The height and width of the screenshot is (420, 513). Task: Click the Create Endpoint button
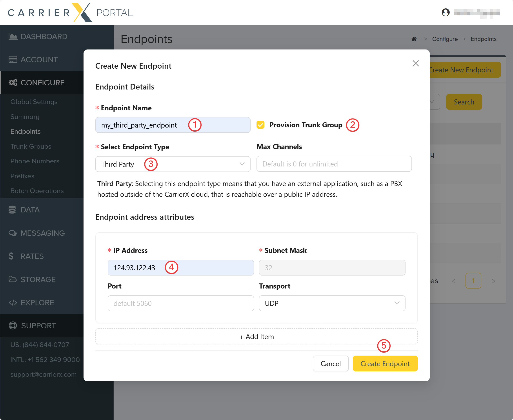(x=385, y=363)
